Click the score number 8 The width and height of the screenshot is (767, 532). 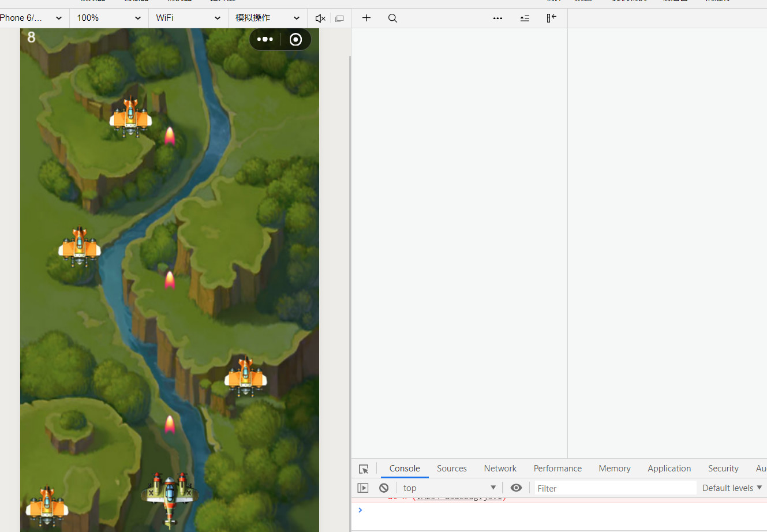pyautogui.click(x=31, y=38)
